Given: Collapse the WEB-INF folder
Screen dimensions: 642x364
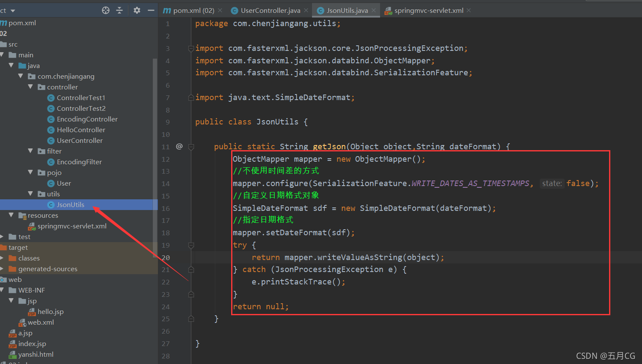Looking at the screenshot, I should point(2,290).
